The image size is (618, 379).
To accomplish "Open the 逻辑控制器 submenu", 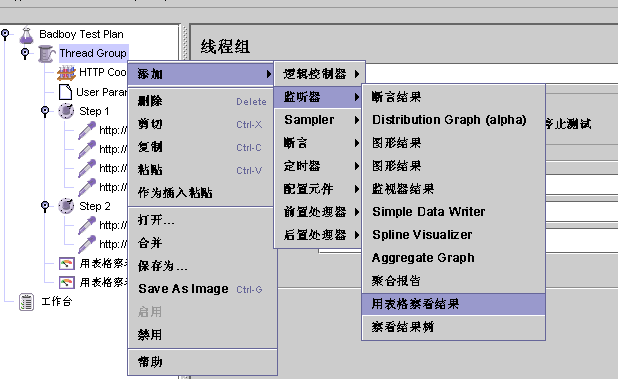I will pyautogui.click(x=319, y=74).
